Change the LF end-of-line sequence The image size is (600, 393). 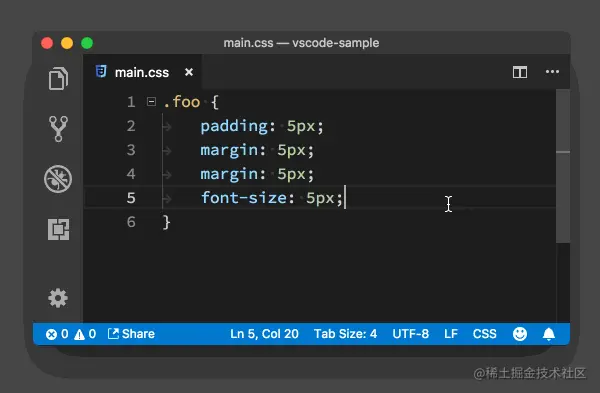pyautogui.click(x=451, y=334)
